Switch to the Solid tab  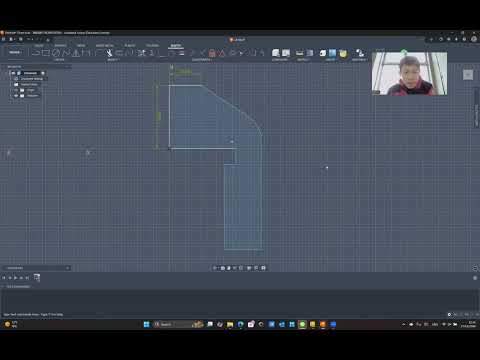[x=39, y=45]
